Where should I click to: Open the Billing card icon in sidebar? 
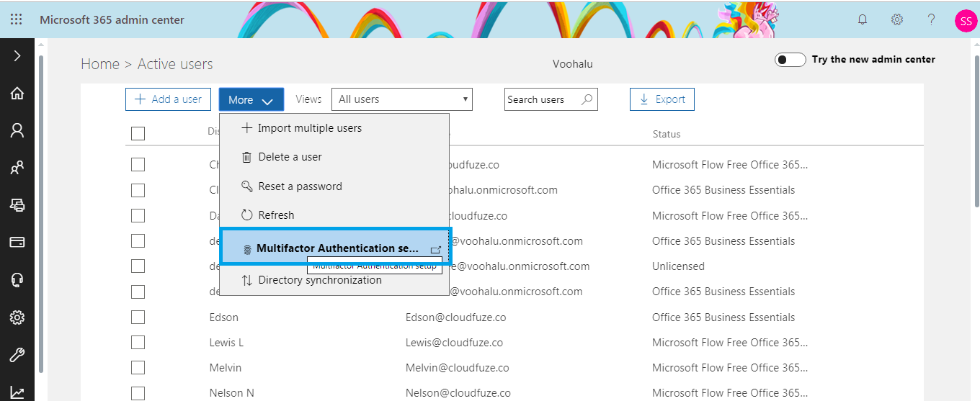[x=17, y=242]
